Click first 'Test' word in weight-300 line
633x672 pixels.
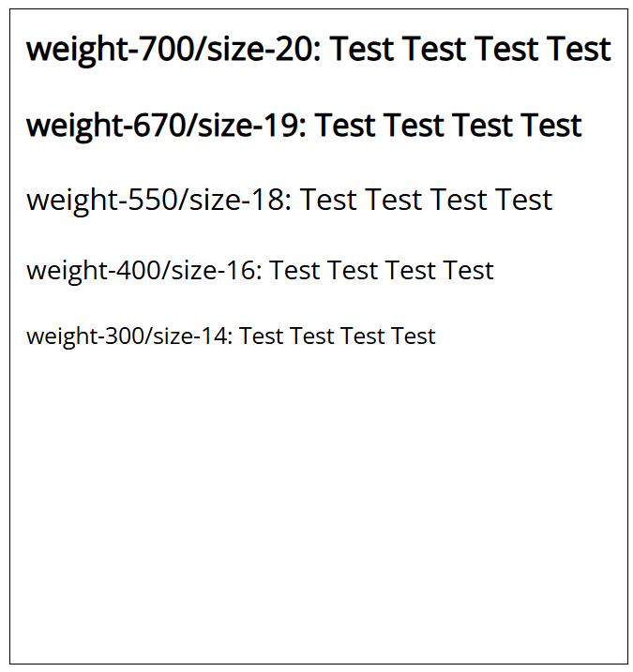tap(261, 336)
